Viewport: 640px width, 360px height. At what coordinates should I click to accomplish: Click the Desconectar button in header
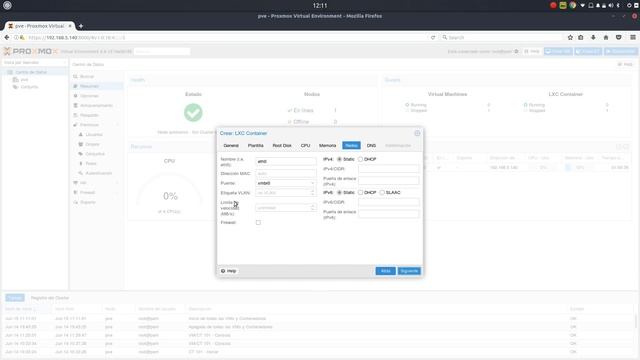point(621,51)
